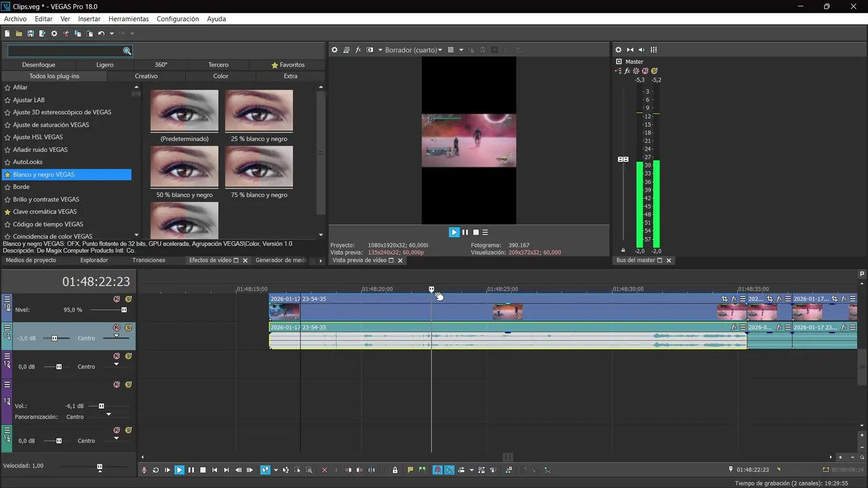The height and width of the screenshot is (488, 868).
Task: Go to the start of the project
Action: coord(215,470)
